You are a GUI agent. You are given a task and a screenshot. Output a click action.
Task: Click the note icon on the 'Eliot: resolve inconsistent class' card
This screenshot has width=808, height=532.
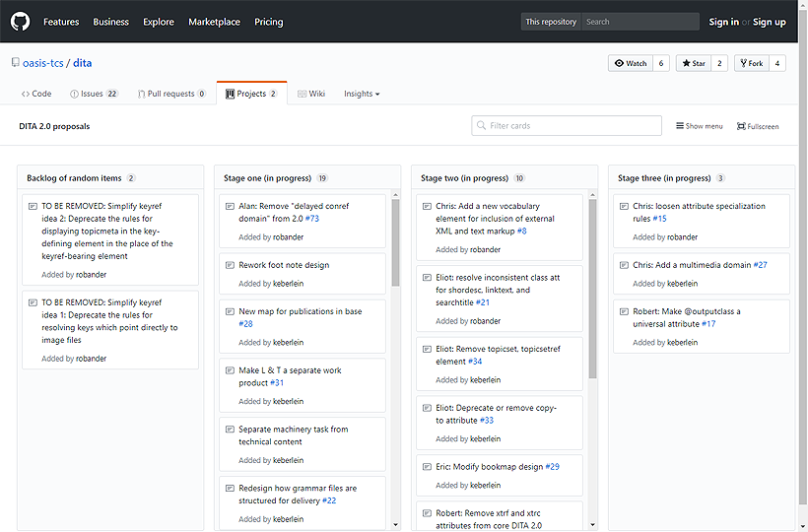(x=427, y=278)
